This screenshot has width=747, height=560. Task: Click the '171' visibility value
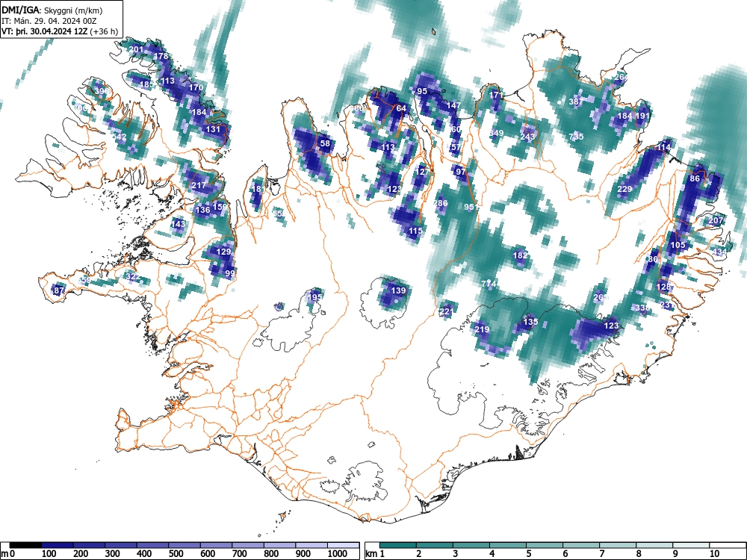pyautogui.click(x=496, y=96)
